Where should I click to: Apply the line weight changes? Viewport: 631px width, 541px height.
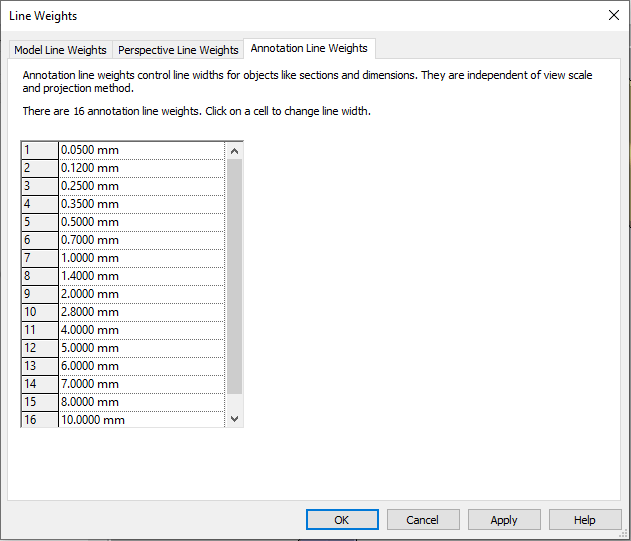pos(504,520)
